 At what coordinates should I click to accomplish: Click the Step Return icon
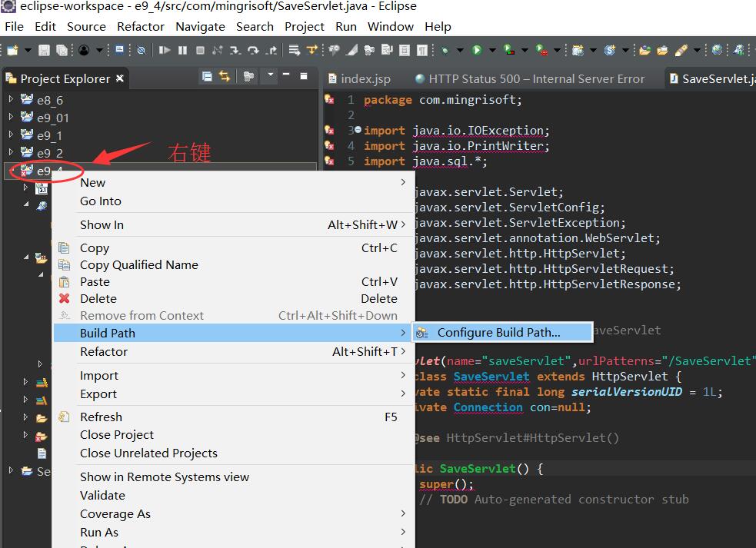[271, 50]
